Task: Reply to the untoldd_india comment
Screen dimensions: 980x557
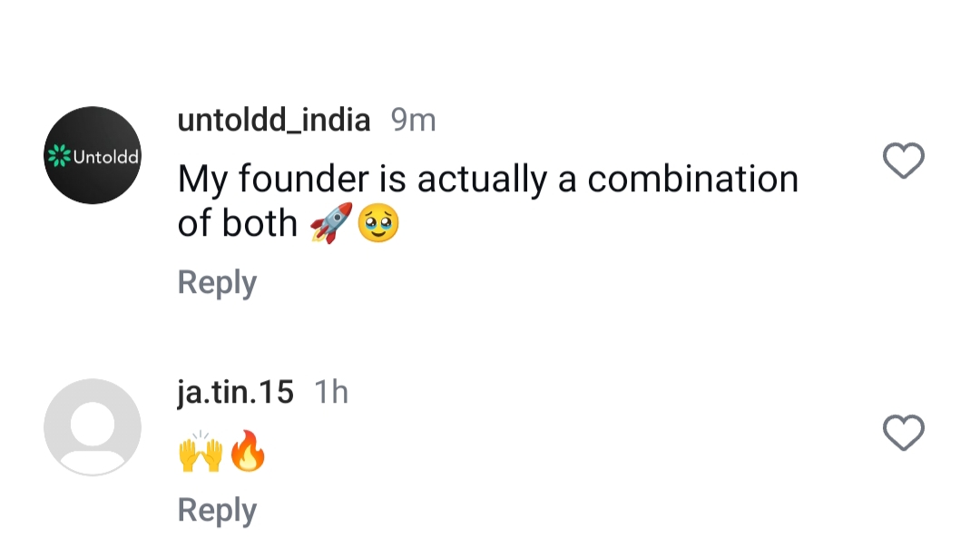Action: coord(217,283)
